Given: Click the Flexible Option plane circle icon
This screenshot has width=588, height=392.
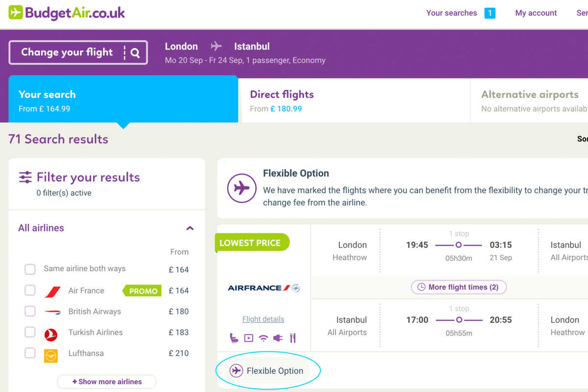Looking at the screenshot, I should tap(242, 188).
